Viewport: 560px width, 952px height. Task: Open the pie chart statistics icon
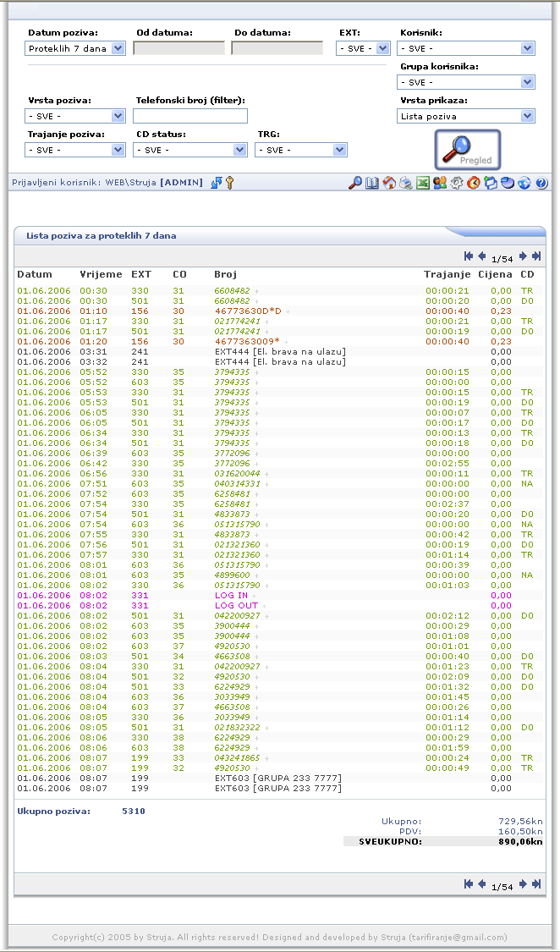pyautogui.click(x=508, y=182)
